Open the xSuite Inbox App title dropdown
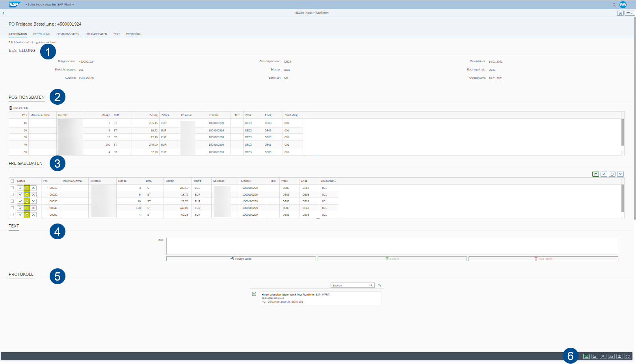This screenshot has width=636, height=364. coord(49,4)
